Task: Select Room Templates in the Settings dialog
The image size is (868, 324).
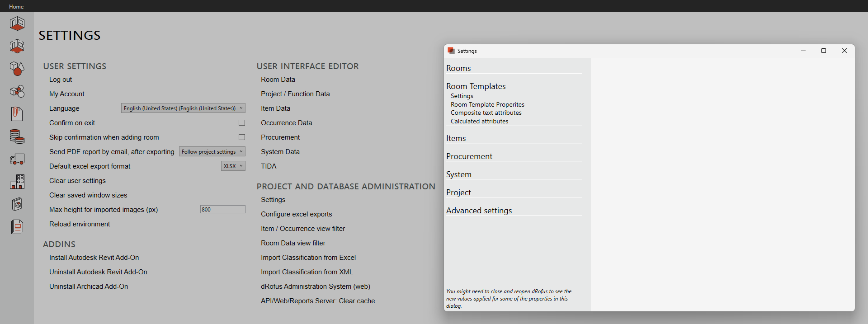Action: pyautogui.click(x=476, y=86)
